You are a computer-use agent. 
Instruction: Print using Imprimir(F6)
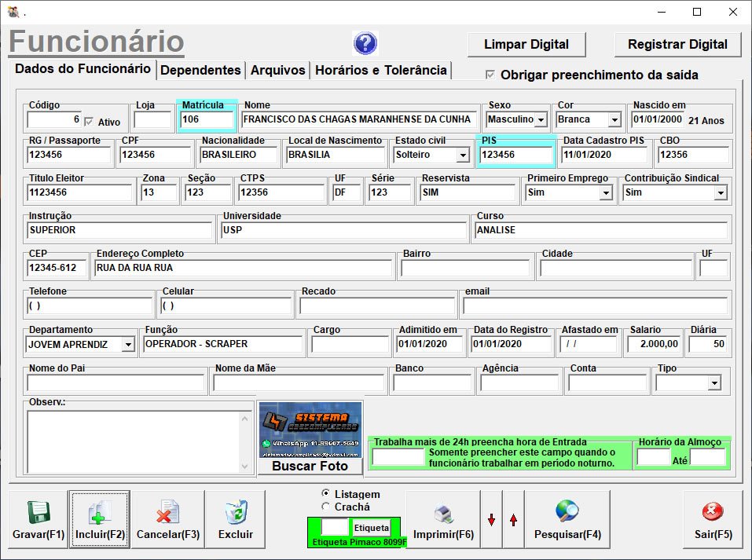tap(443, 519)
